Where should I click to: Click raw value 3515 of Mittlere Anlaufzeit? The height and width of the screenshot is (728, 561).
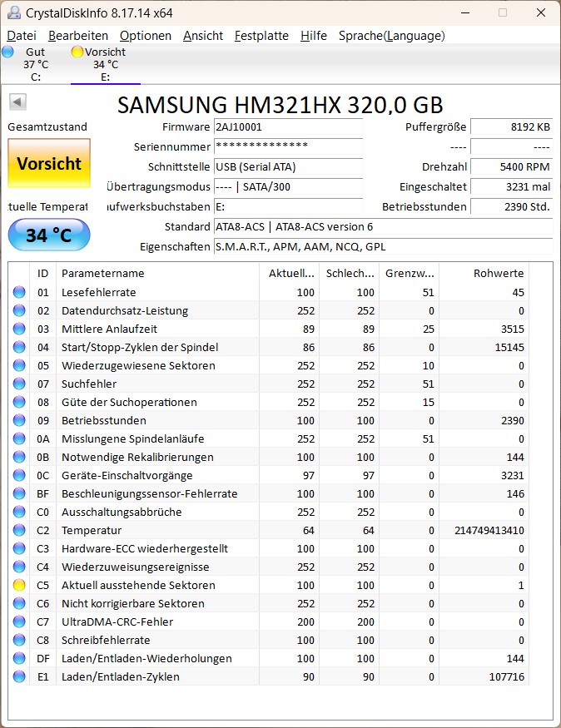point(512,329)
